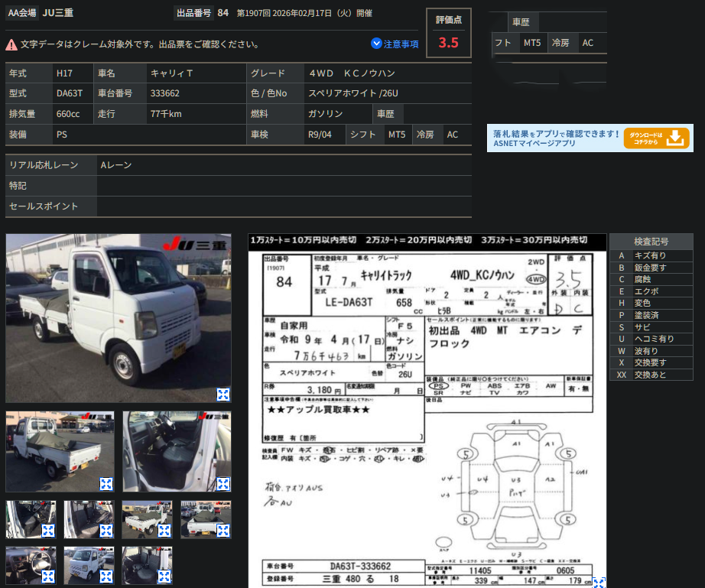Expand the auction inspection sheet image

599,583
